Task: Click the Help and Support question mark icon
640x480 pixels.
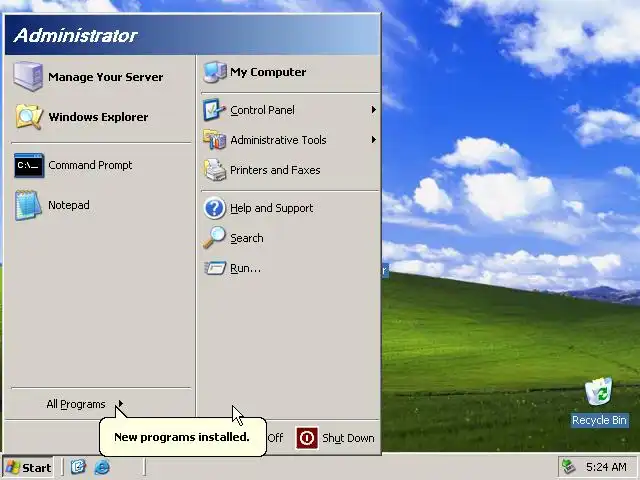Action: pyautogui.click(x=214, y=208)
